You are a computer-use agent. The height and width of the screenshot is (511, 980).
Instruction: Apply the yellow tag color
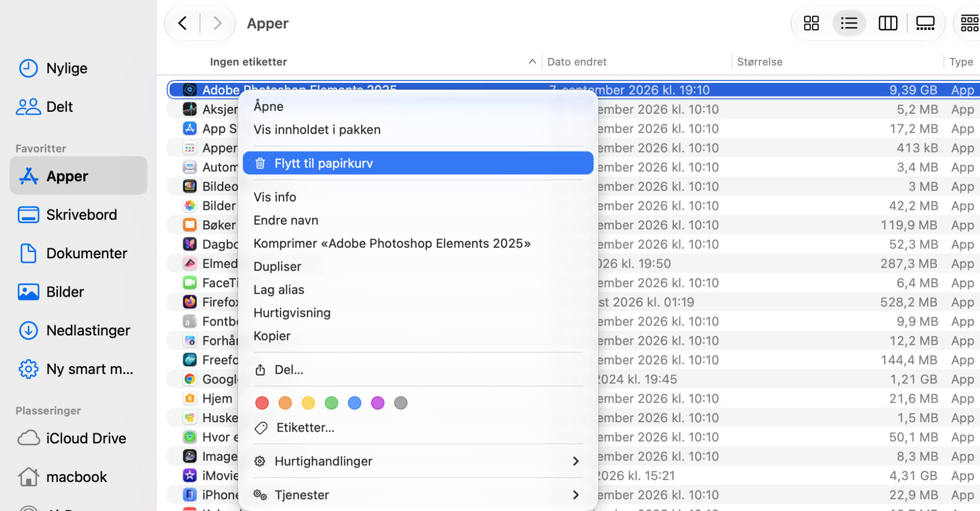pos(308,403)
